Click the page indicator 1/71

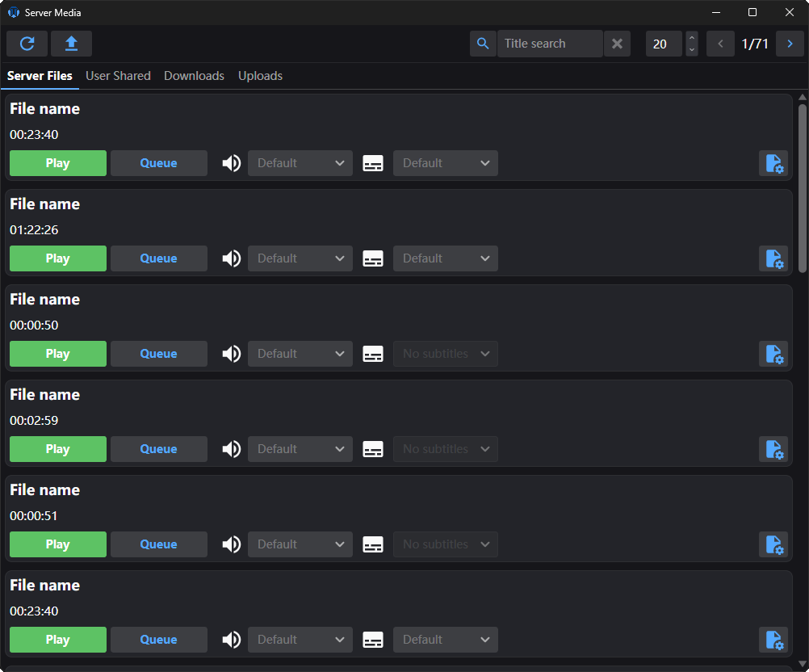pyautogui.click(x=755, y=44)
